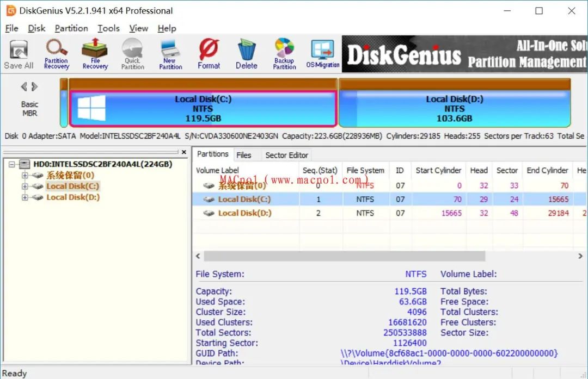Click the table's horizontal scrollbar thumb
This screenshot has width=588, height=379.
344,256
